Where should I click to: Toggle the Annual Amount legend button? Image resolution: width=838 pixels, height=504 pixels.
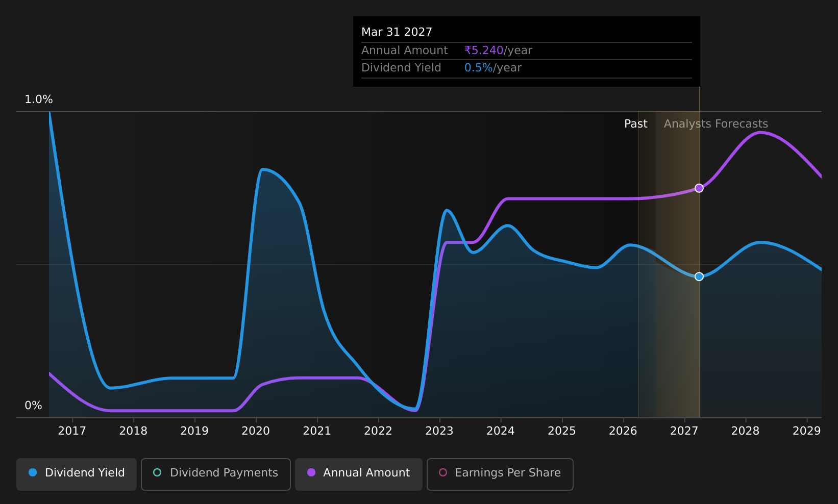(x=359, y=474)
